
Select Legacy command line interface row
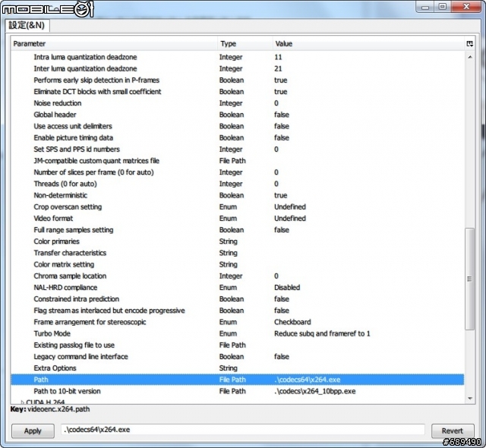(238, 356)
